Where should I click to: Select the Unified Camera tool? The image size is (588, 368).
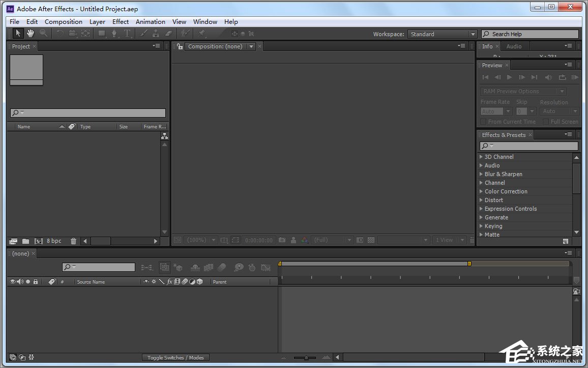pos(73,34)
